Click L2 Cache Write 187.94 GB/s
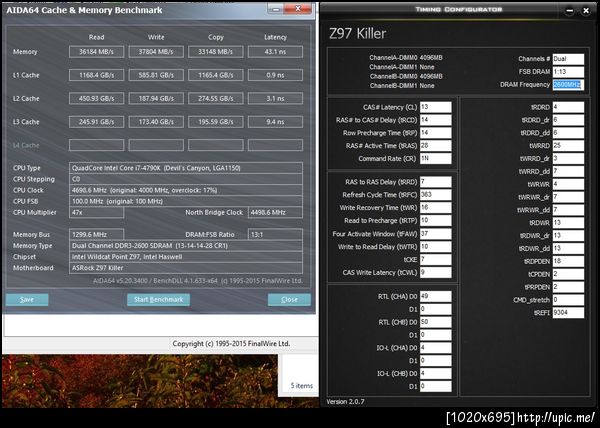This screenshot has height=428, width=600. (156, 98)
